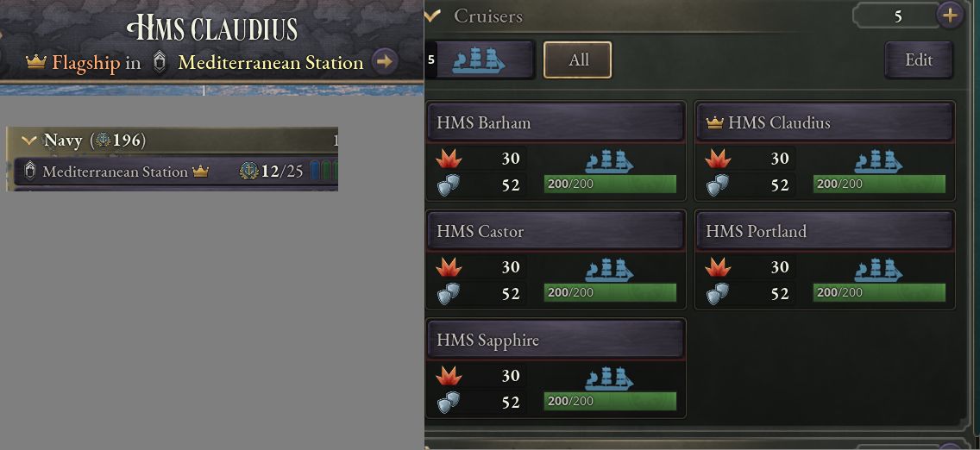Click HMS Barham's red attack icon
The height and width of the screenshot is (450, 980).
(x=449, y=159)
